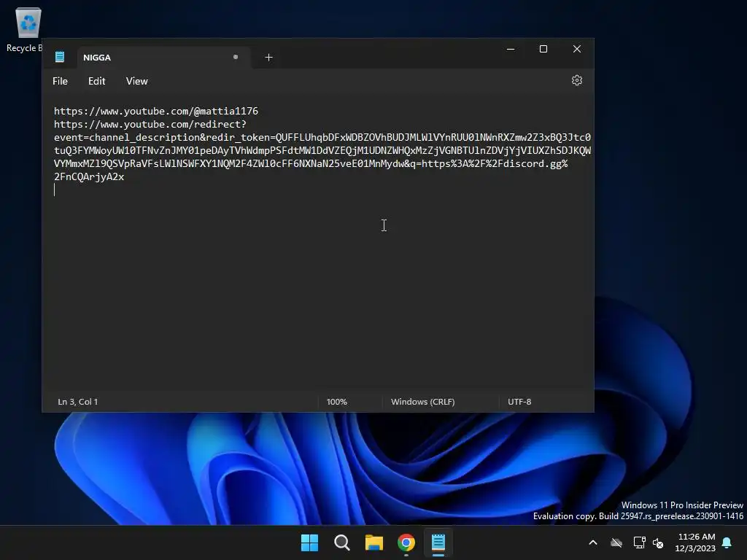
Task: Open Notepad settings gear
Action: click(576, 80)
